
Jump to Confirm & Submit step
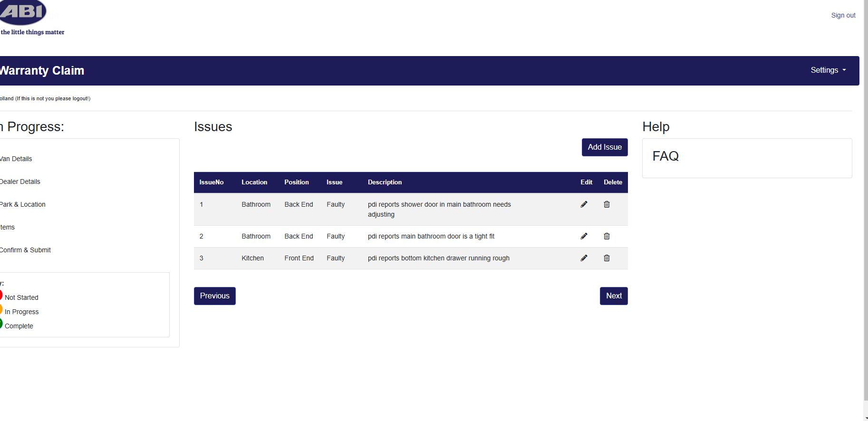[x=26, y=250]
